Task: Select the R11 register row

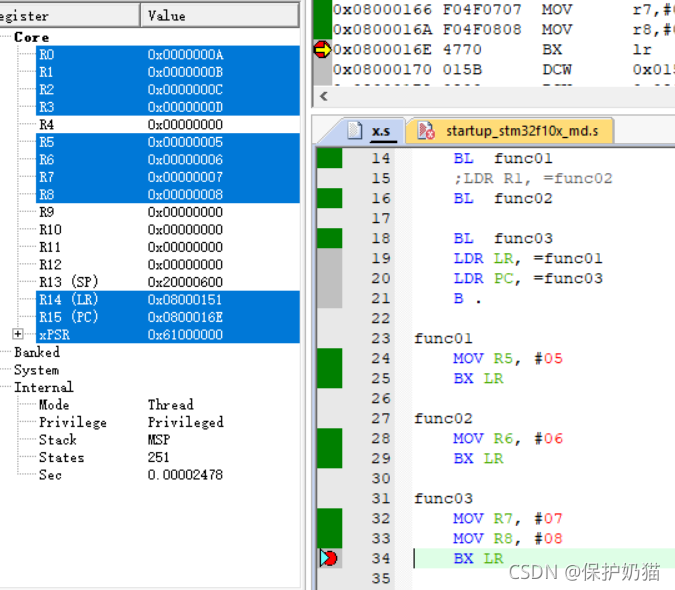Action: point(168,247)
